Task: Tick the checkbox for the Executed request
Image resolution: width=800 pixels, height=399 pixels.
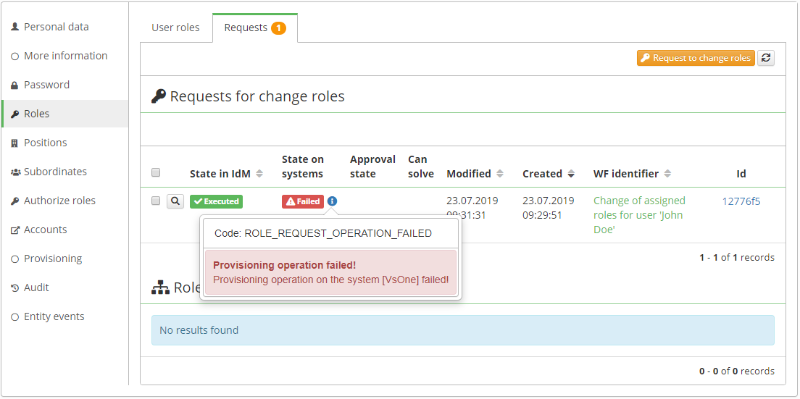Action: pos(156,201)
